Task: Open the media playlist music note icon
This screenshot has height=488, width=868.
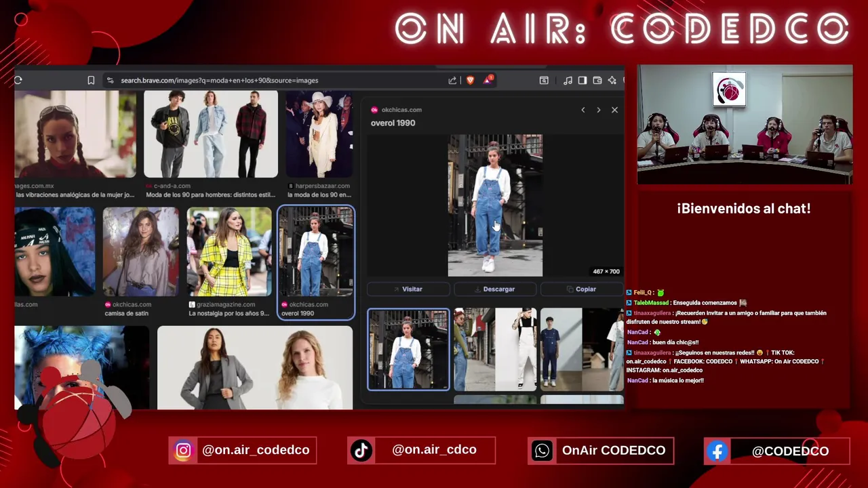Action: coord(568,80)
